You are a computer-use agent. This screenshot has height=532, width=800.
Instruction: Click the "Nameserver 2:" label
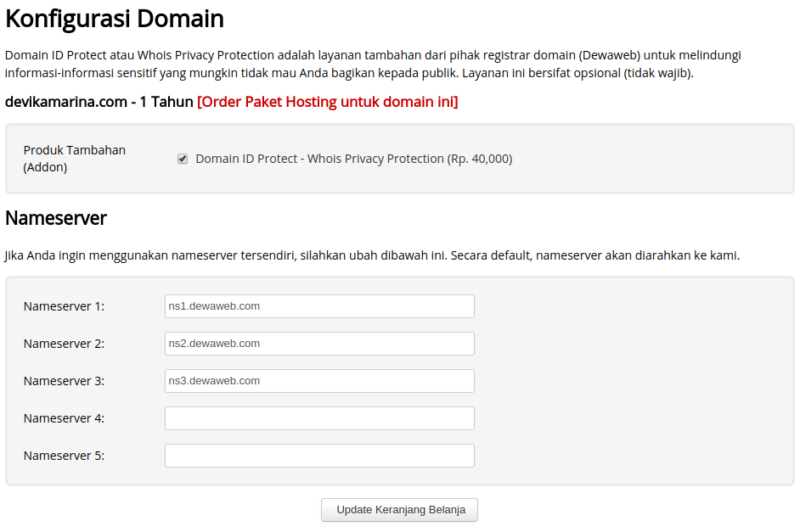coord(64,344)
